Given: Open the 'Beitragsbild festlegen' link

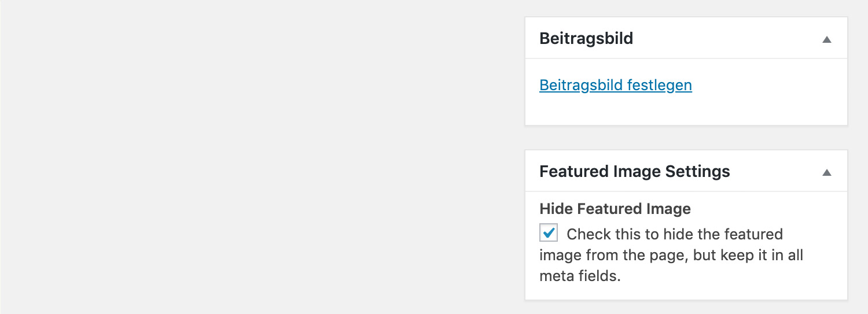Looking at the screenshot, I should point(615,86).
